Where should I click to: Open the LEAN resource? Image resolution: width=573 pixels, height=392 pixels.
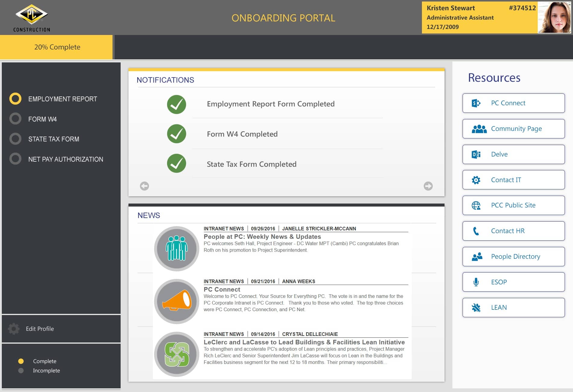point(514,308)
